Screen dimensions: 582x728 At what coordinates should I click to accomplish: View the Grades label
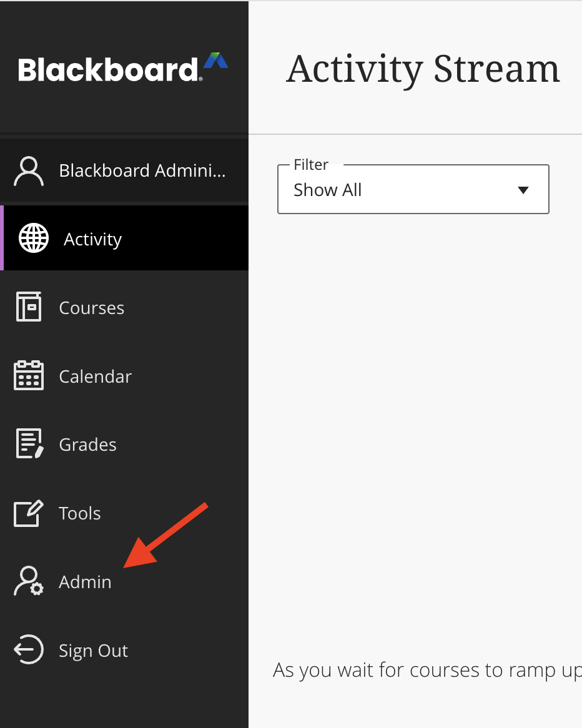tap(88, 445)
